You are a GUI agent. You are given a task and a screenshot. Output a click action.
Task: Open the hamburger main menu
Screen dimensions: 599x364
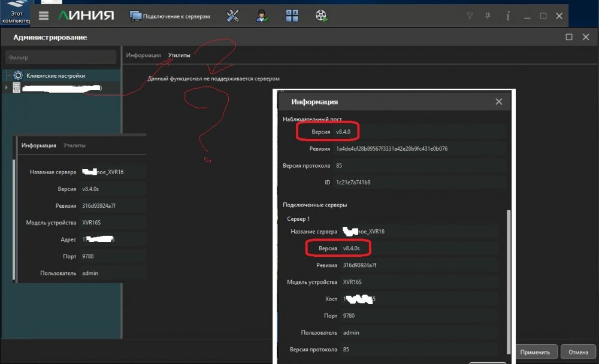pyautogui.click(x=44, y=16)
